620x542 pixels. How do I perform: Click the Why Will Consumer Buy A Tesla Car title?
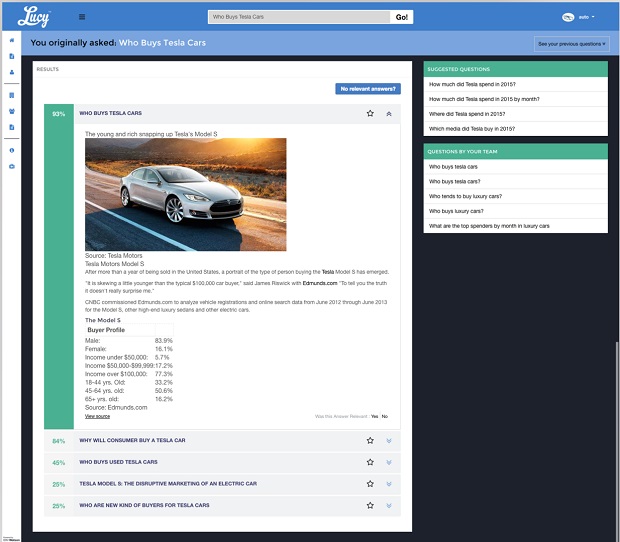point(132,440)
